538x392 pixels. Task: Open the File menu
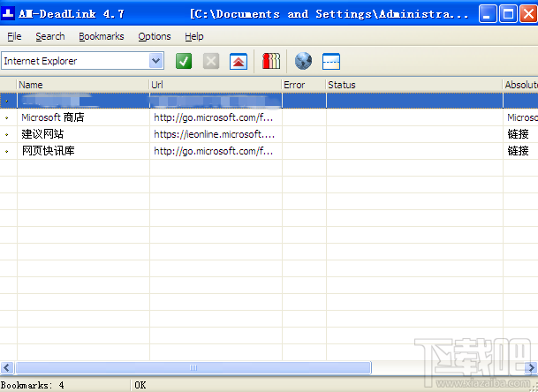pos(14,36)
